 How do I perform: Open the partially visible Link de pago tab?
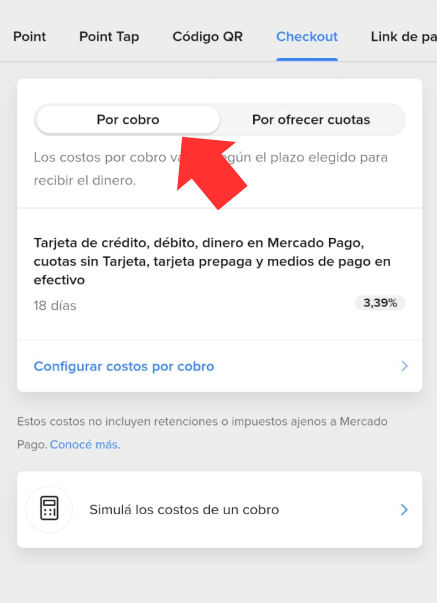click(x=404, y=37)
